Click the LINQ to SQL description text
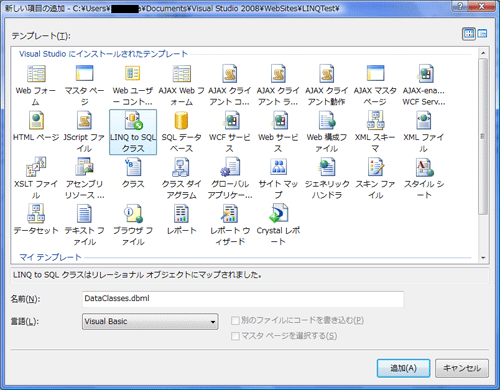500x390 pixels. 137,275
